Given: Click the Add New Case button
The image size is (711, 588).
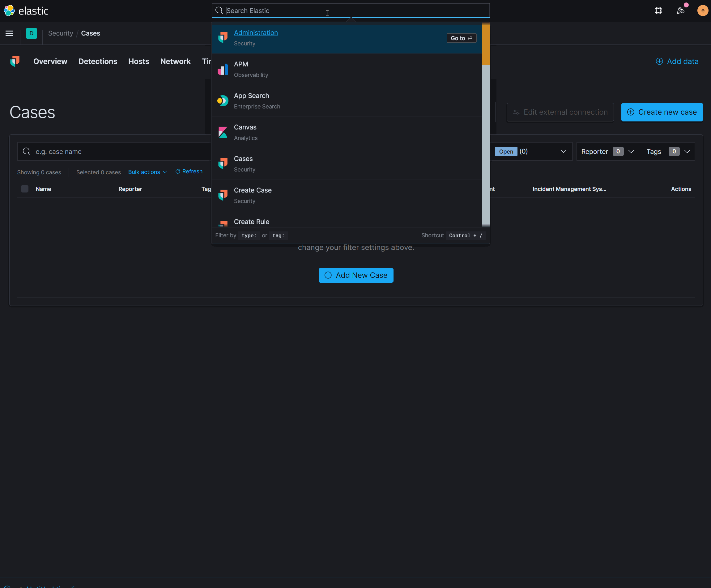Looking at the screenshot, I should (x=355, y=274).
